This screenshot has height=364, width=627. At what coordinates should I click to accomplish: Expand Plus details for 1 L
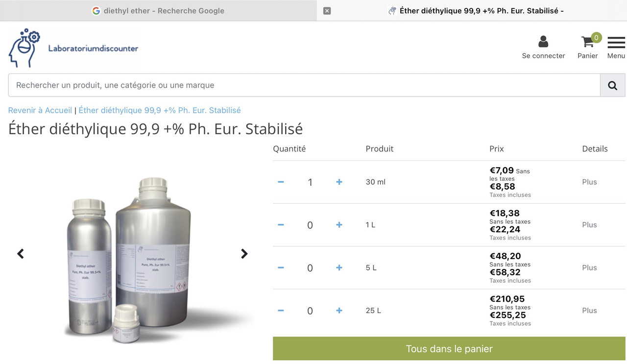pos(589,225)
